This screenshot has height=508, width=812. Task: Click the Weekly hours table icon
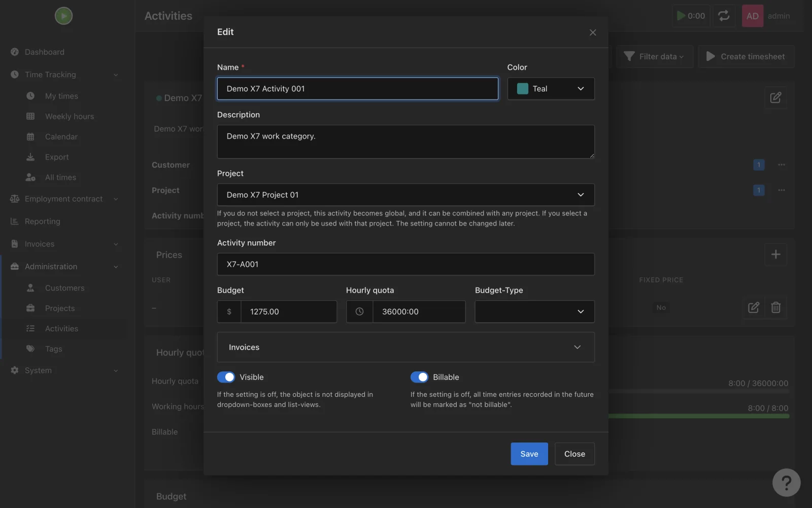pos(30,116)
